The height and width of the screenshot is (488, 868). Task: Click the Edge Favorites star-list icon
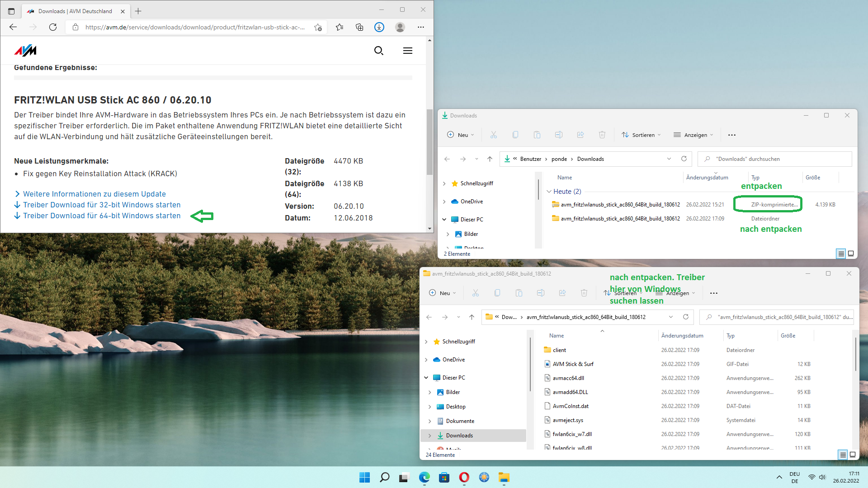340,27
